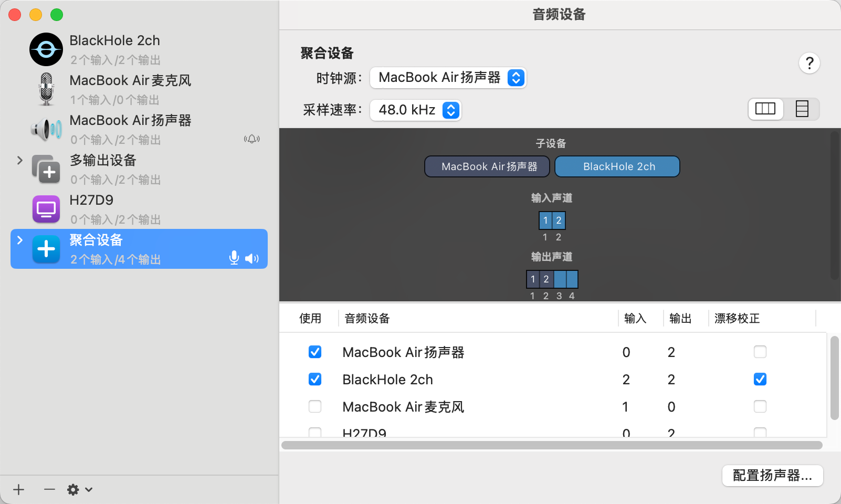Click the 配置扬声器... button

click(x=772, y=476)
